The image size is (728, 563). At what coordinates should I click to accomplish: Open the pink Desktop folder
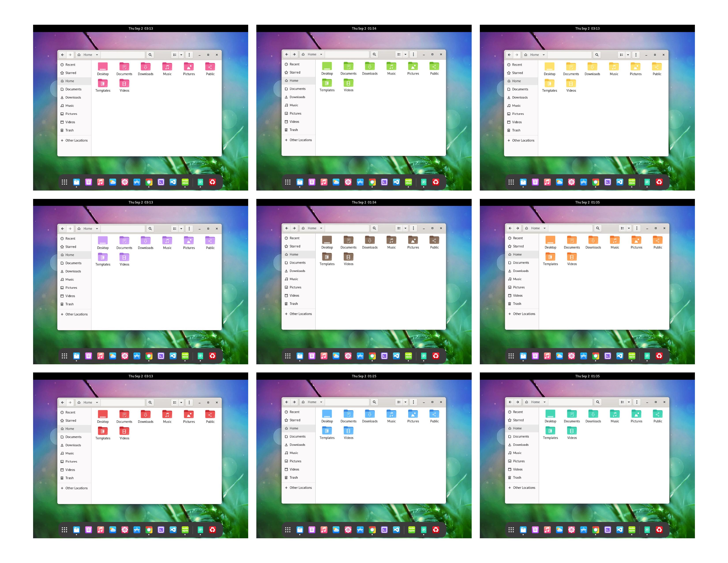pyautogui.click(x=103, y=66)
